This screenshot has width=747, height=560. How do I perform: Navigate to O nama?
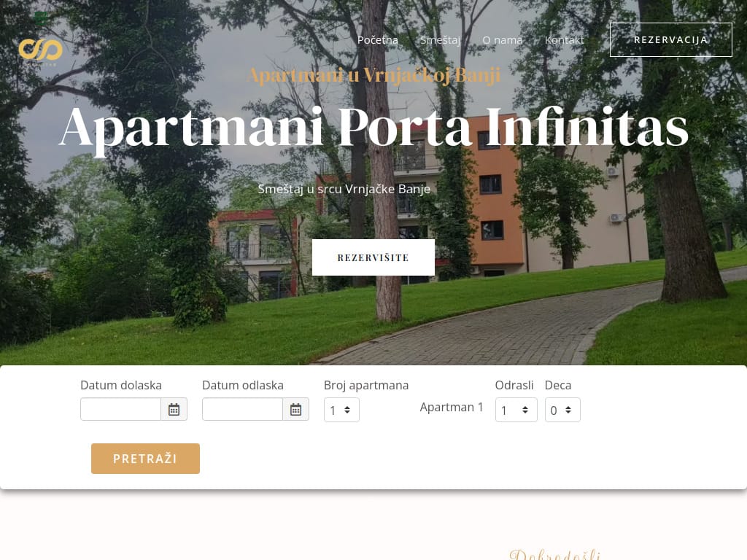(x=503, y=40)
